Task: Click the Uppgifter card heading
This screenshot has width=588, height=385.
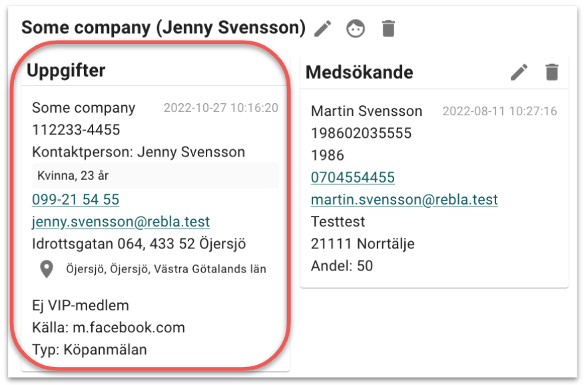Action: click(66, 70)
